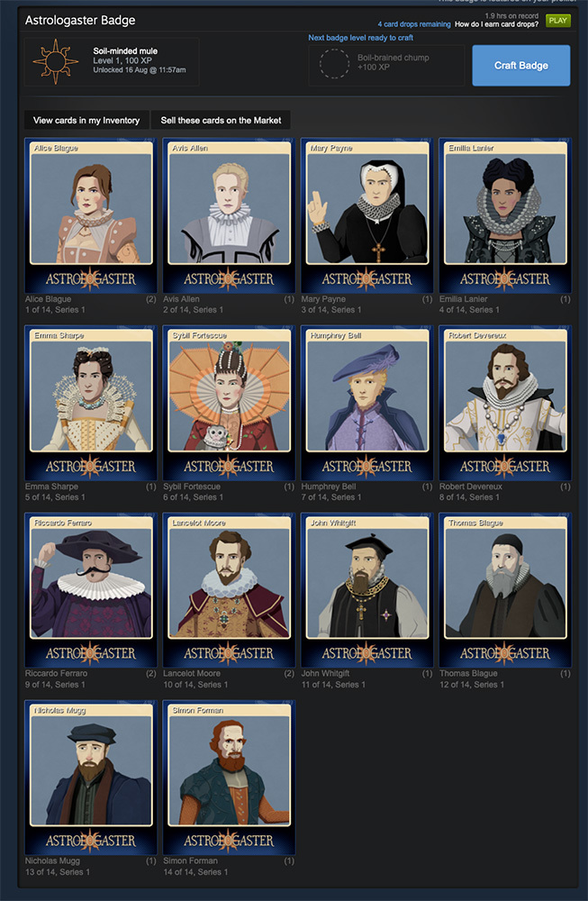The width and height of the screenshot is (588, 901).
Task: Click the Nicholas Mugg card
Action: tap(91, 778)
